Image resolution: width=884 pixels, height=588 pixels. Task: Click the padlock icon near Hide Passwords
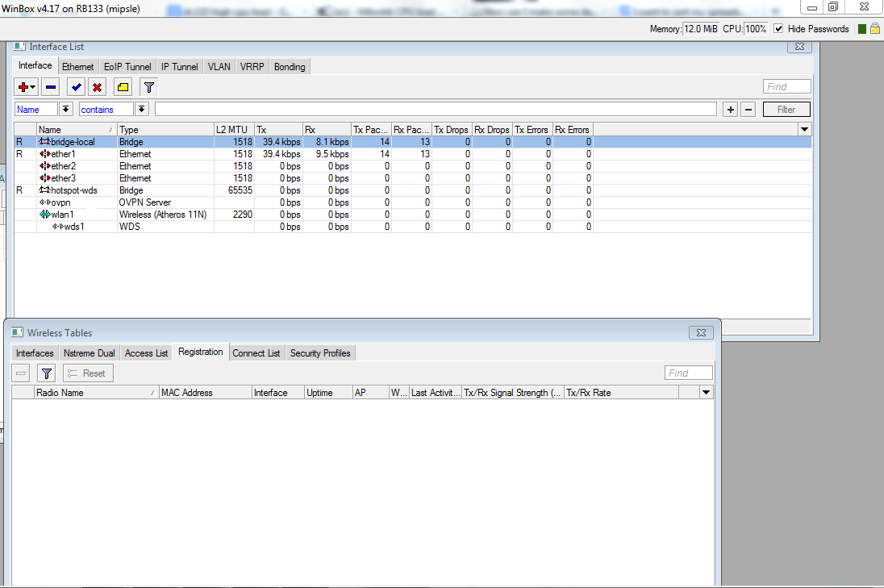877,27
